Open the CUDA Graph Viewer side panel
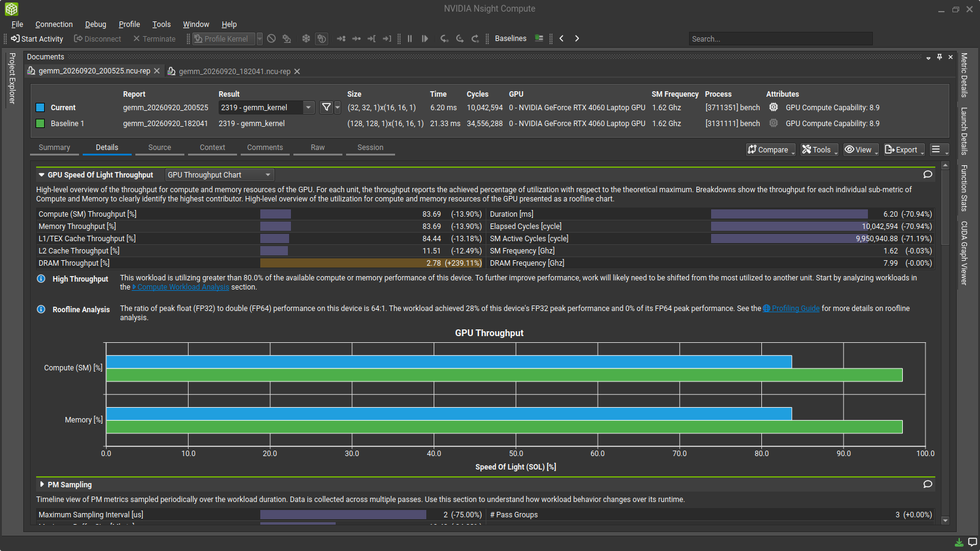 pos(964,253)
